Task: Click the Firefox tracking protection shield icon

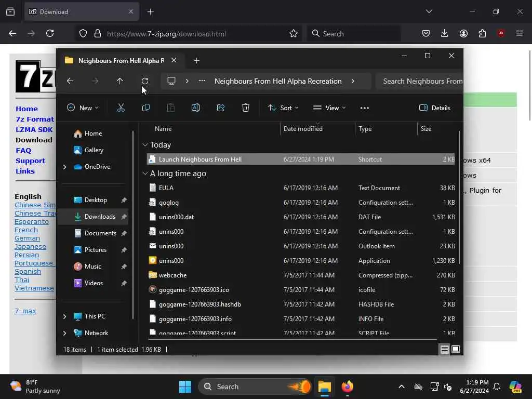Action: point(83,33)
